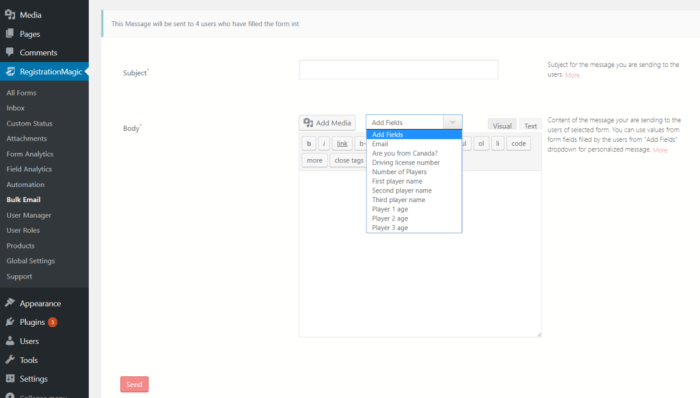Open Field Analytics page
This screenshot has height=398, width=700.
coord(29,169)
